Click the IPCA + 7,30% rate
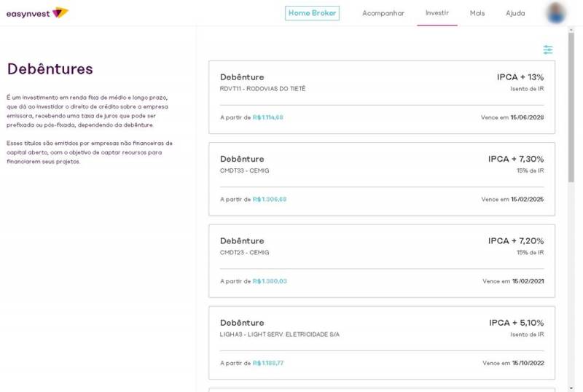The width and height of the screenshot is (583, 392). click(x=516, y=159)
